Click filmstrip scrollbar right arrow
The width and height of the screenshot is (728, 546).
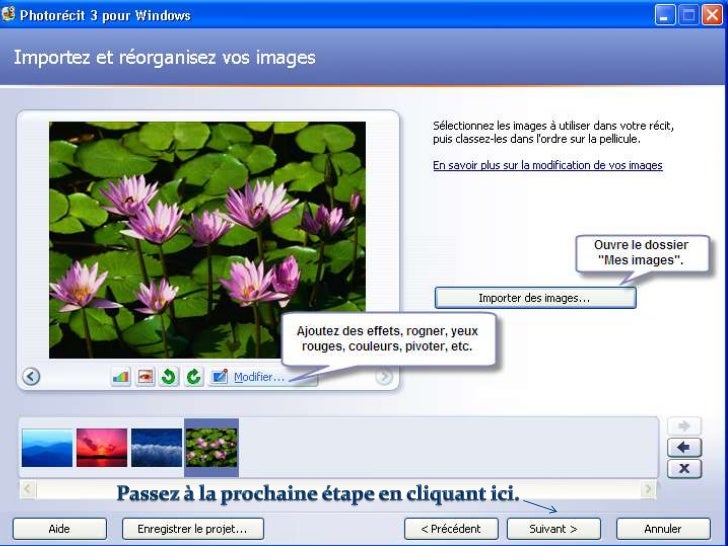click(649, 488)
